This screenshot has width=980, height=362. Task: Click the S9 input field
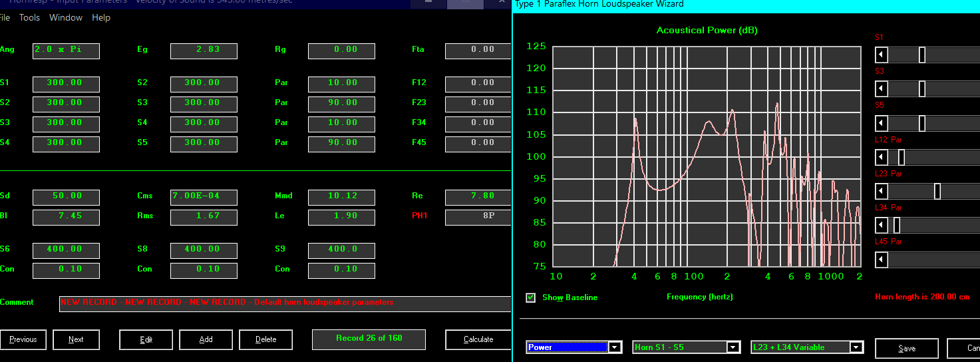click(341, 251)
